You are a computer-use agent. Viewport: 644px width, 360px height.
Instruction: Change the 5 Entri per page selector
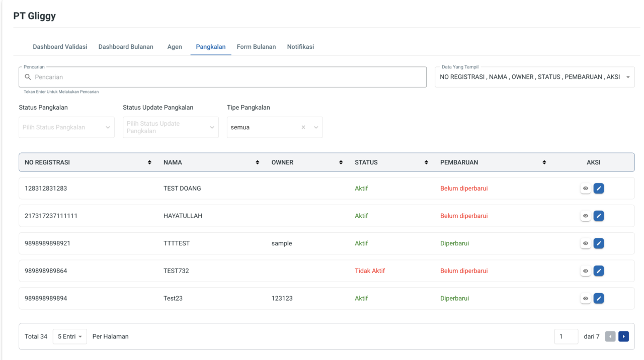(70, 336)
